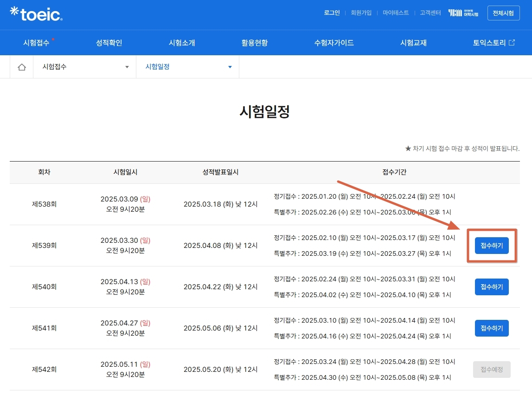Screen dimensions: 532x396
Task: Open the 성적확인 main menu
Action: 109,43
